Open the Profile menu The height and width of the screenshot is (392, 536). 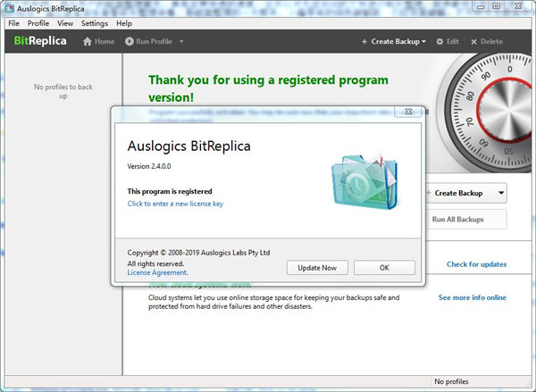(x=38, y=23)
